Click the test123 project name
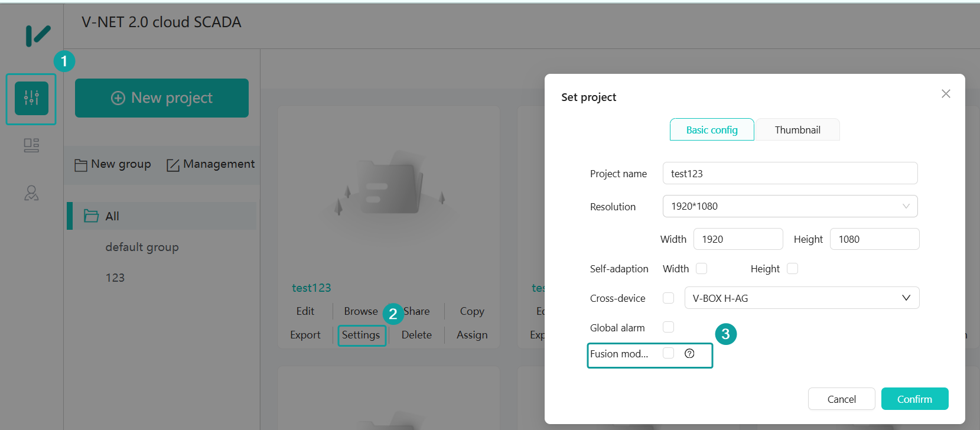Viewport: 980px width, 430px height. (311, 288)
